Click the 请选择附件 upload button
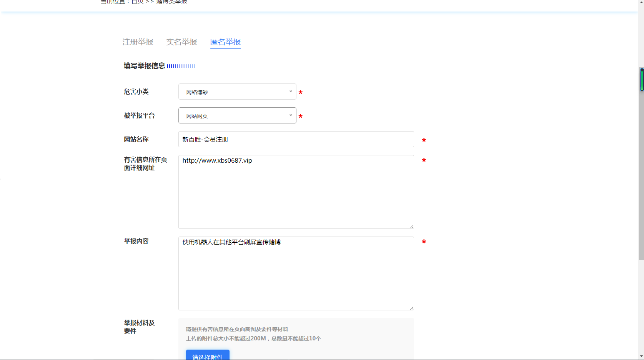 pos(208,356)
